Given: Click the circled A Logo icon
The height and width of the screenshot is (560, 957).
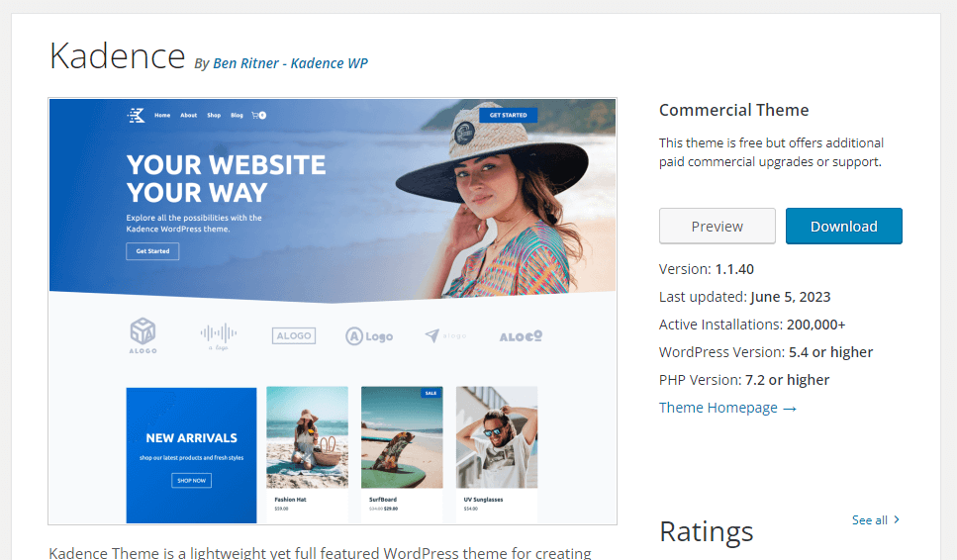Looking at the screenshot, I should point(369,336).
